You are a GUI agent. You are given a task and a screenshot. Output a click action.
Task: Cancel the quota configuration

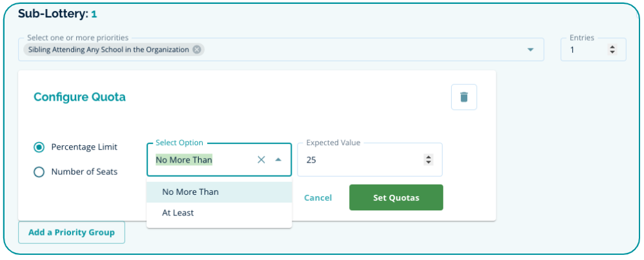318,197
